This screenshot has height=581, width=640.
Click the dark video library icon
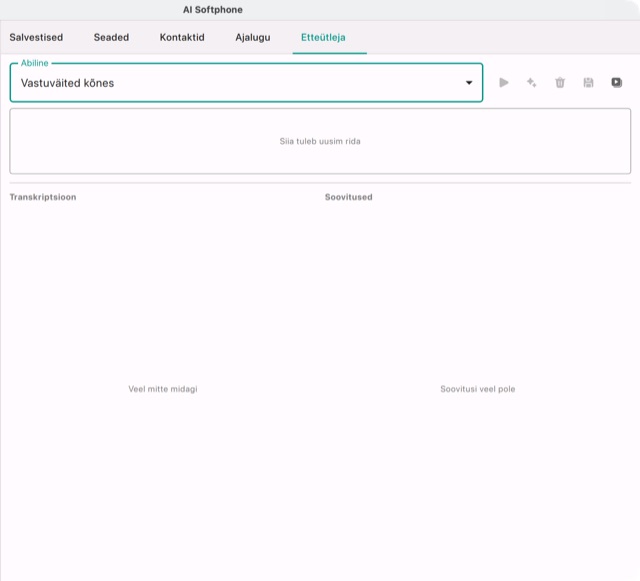[x=616, y=82]
